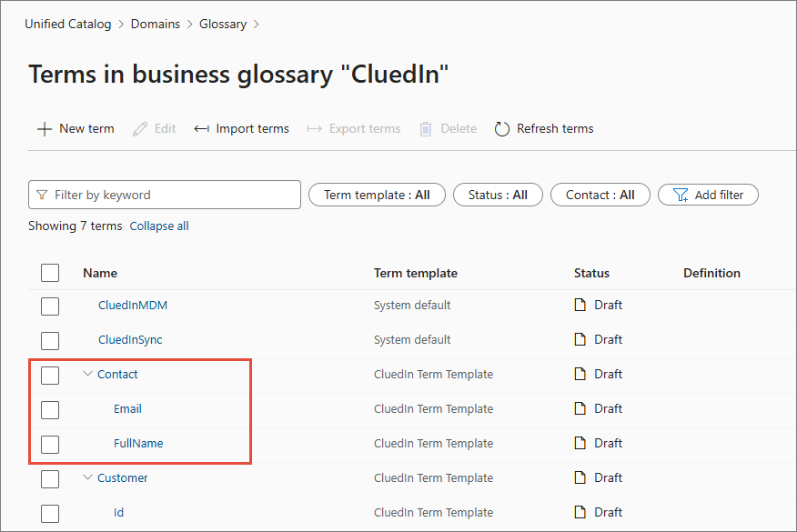Select the Customer row checkbox
This screenshot has height=532, width=797.
click(x=50, y=479)
